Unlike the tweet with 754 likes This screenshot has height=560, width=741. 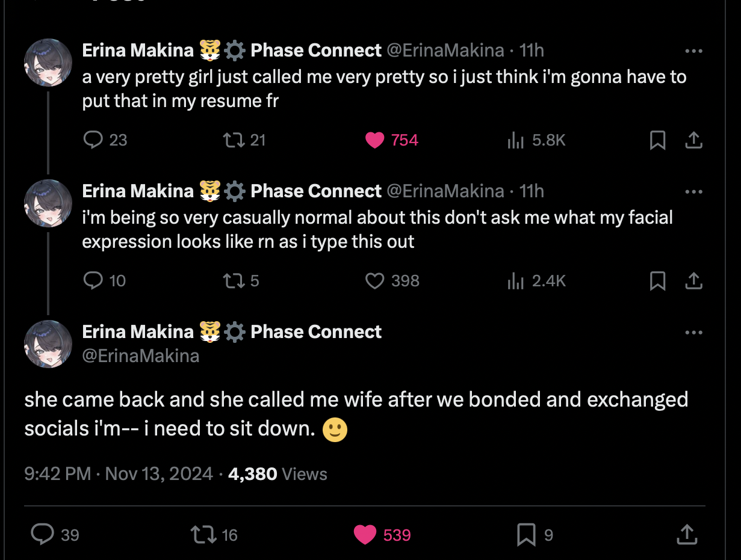coord(375,140)
